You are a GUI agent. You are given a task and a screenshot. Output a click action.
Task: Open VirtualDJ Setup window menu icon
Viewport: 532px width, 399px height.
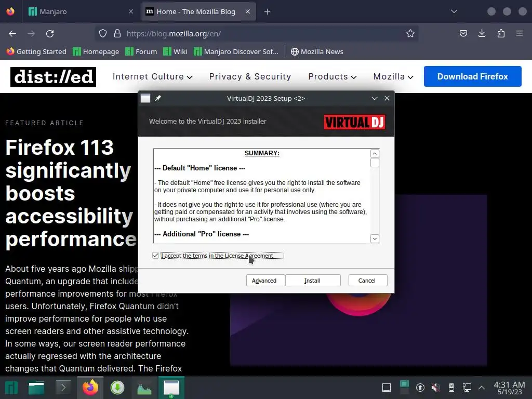pos(145,98)
